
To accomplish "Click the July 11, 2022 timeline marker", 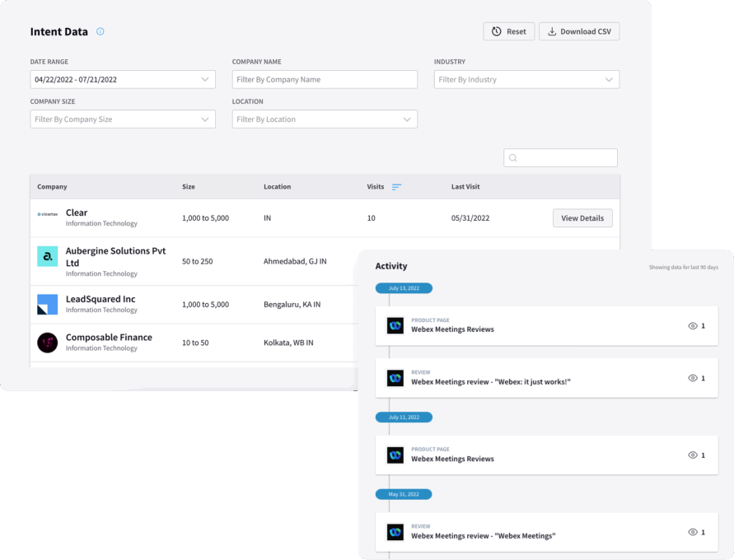I will click(x=404, y=417).
